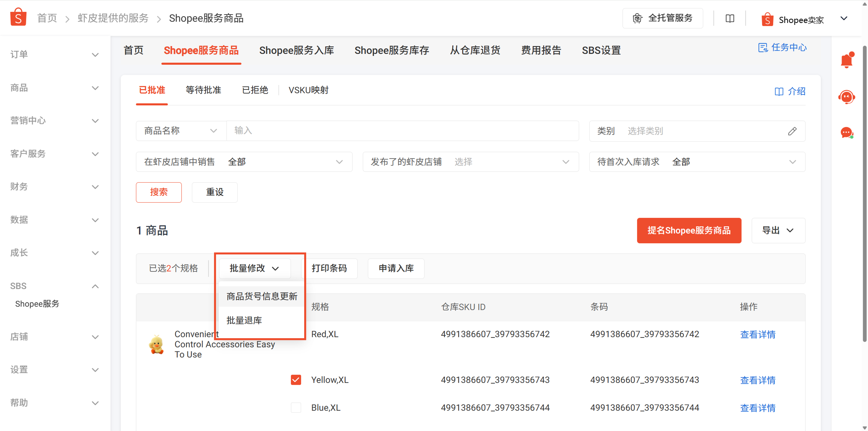The width and height of the screenshot is (868, 431).
Task: Switch to Shopee服务入库 tab
Action: click(297, 50)
